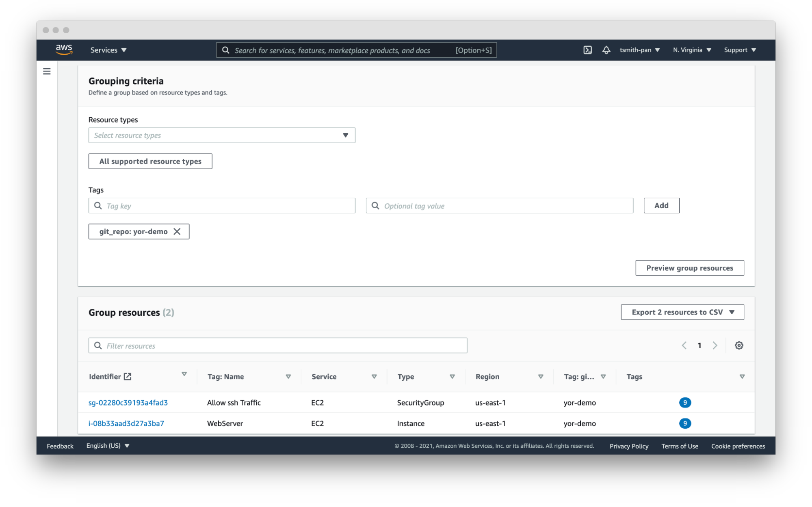
Task: Open the Support menu
Action: [740, 50]
